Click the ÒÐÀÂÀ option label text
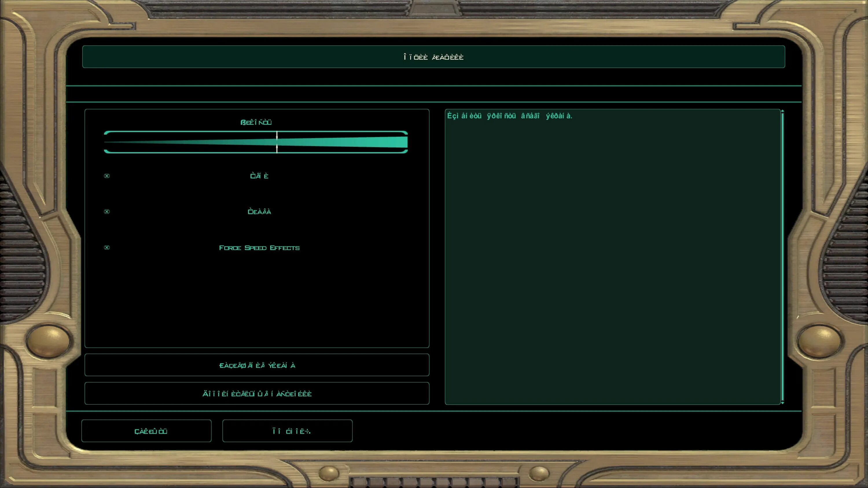This screenshot has height=488, width=868. 259,212
